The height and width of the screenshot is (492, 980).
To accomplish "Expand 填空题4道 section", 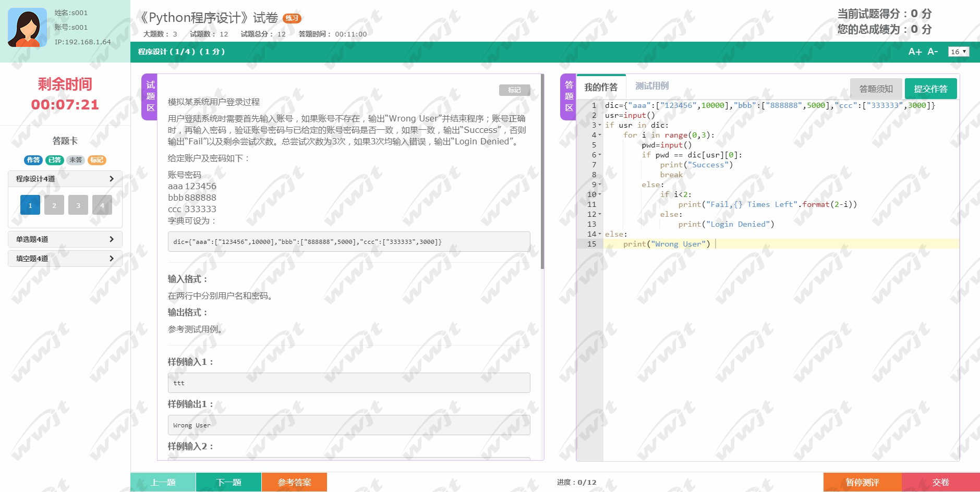I will point(65,259).
